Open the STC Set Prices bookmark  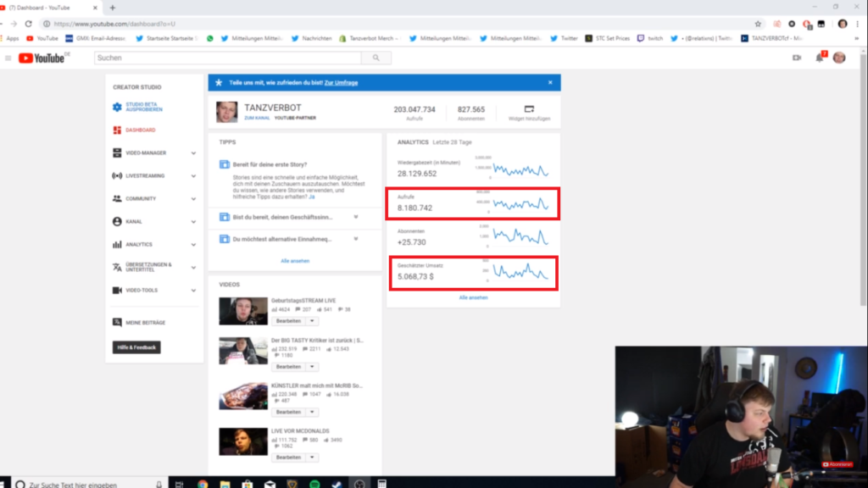pos(607,38)
